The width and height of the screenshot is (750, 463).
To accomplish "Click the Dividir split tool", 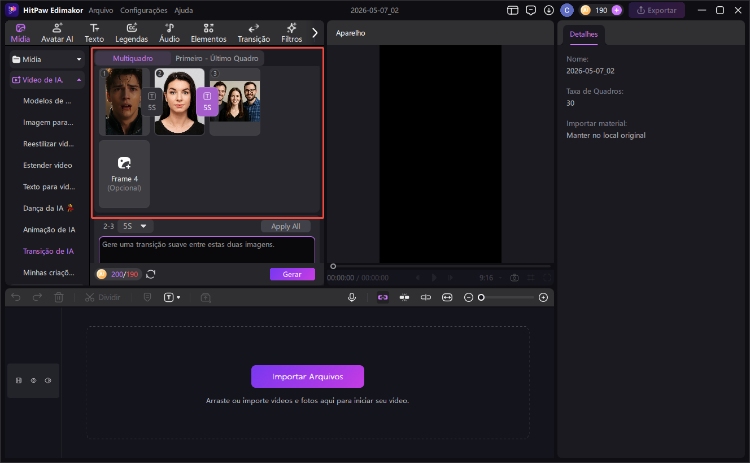I will pyautogui.click(x=102, y=298).
